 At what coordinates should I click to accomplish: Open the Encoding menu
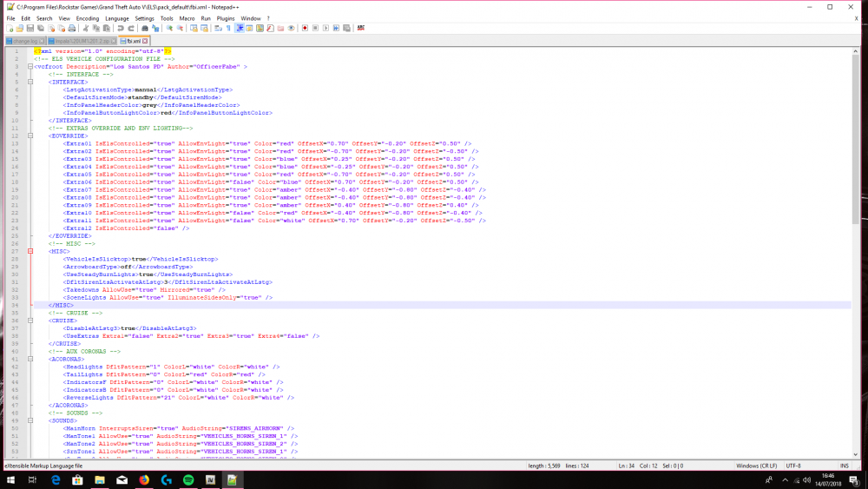pyautogui.click(x=88, y=18)
